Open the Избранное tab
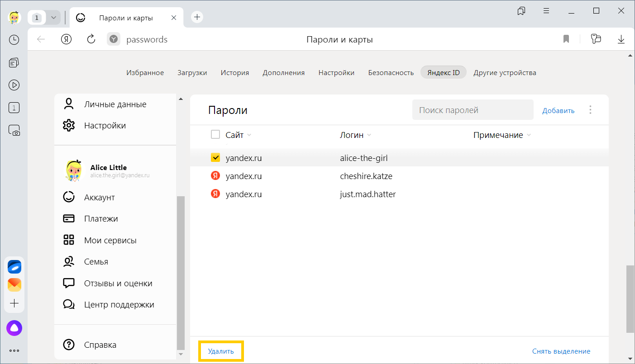 coord(145,72)
